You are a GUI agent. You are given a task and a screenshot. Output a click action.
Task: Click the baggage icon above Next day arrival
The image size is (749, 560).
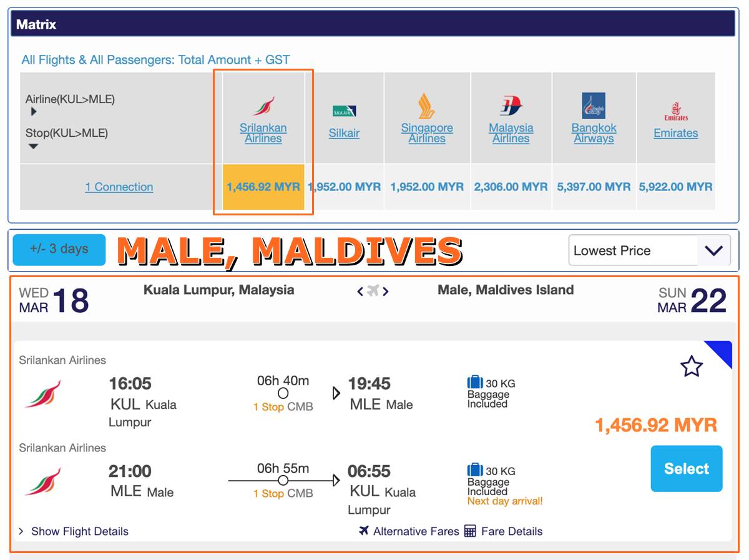point(475,470)
